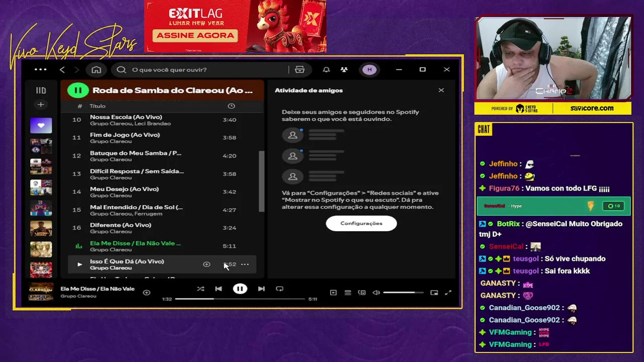Select track 'Diferente (Ao Vivo)'
This screenshot has height=362, width=644.
tap(162, 228)
